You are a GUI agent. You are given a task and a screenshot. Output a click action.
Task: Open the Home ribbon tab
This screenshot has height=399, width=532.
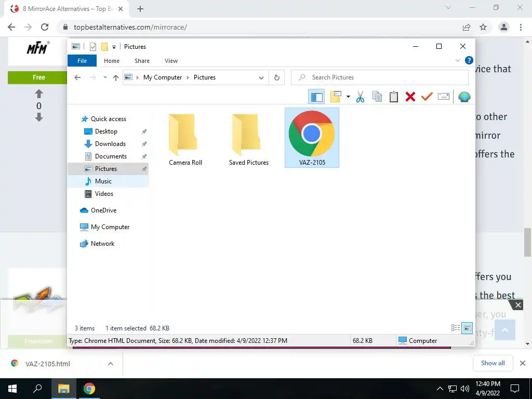pyautogui.click(x=112, y=61)
